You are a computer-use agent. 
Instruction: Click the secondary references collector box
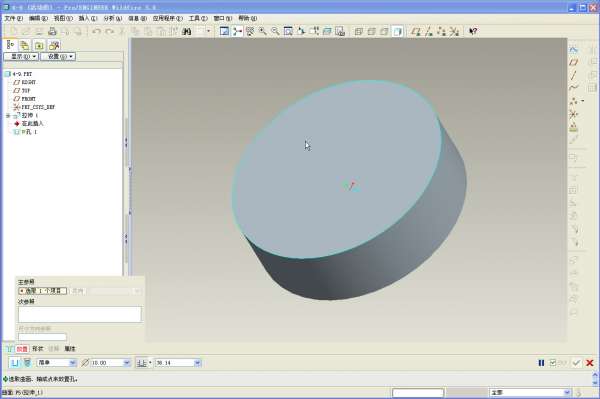coord(80,314)
